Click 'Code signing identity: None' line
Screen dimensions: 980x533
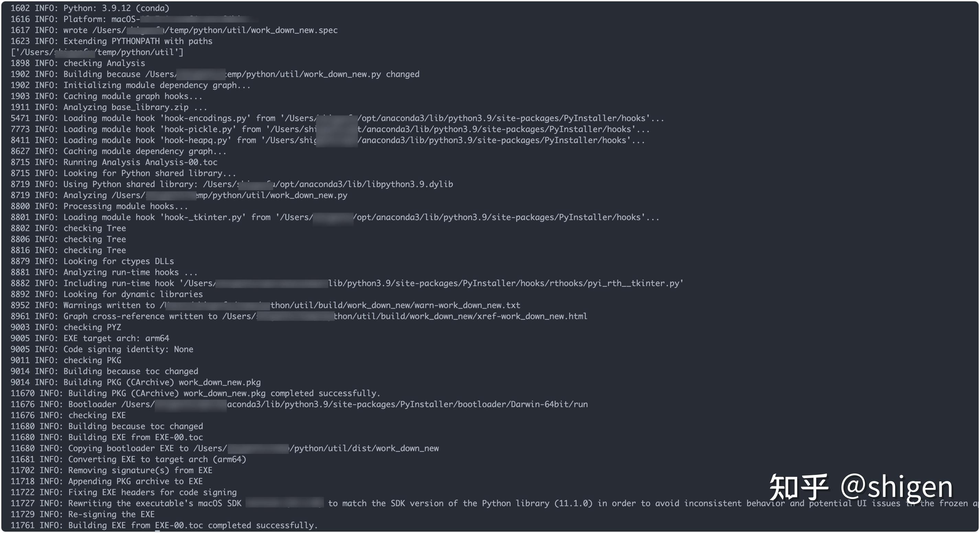[102, 349]
